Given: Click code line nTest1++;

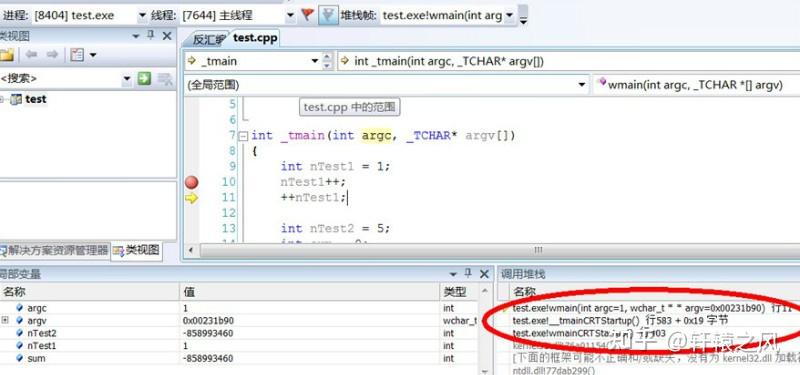Looking at the screenshot, I should click(x=313, y=182).
